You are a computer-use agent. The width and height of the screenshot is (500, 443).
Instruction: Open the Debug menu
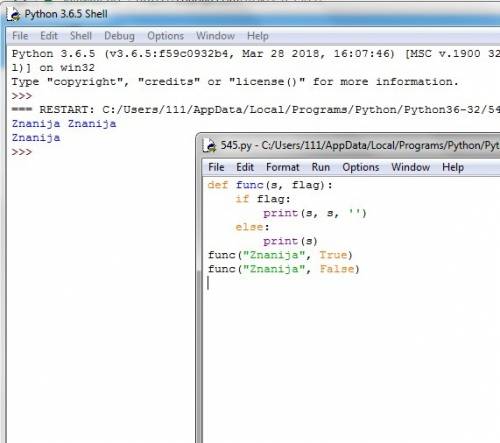click(119, 36)
